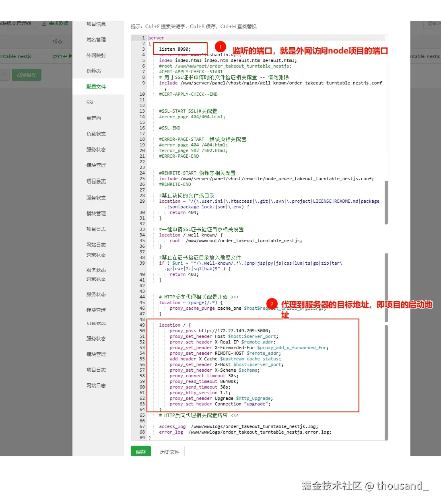Open 域名管理 in the sidebar
This screenshot has width=441, height=504.
pyautogui.click(x=96, y=39)
